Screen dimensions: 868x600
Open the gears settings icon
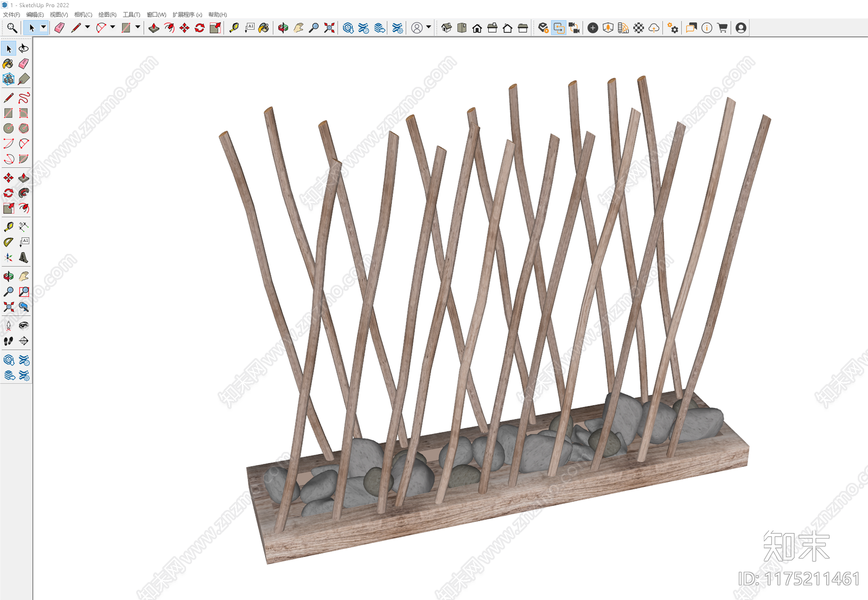tap(673, 28)
